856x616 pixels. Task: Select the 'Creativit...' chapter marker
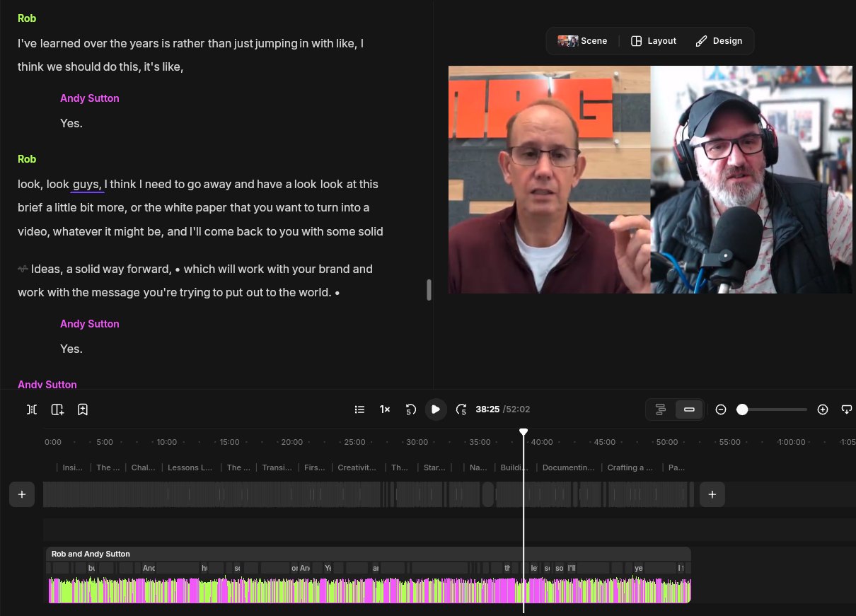pyautogui.click(x=357, y=467)
